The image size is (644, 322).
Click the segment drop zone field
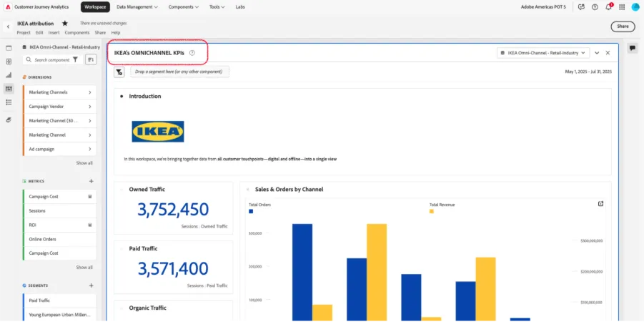click(180, 72)
